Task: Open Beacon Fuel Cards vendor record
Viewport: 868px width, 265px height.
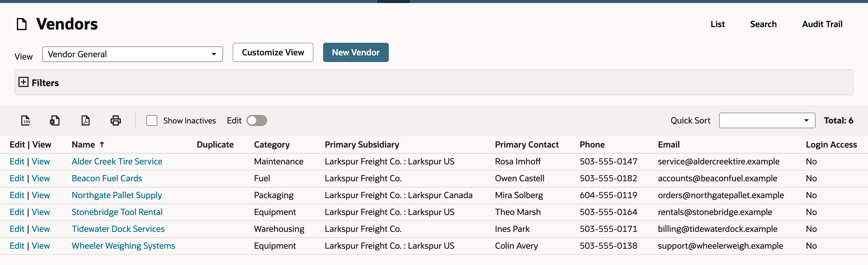Action: point(107,179)
